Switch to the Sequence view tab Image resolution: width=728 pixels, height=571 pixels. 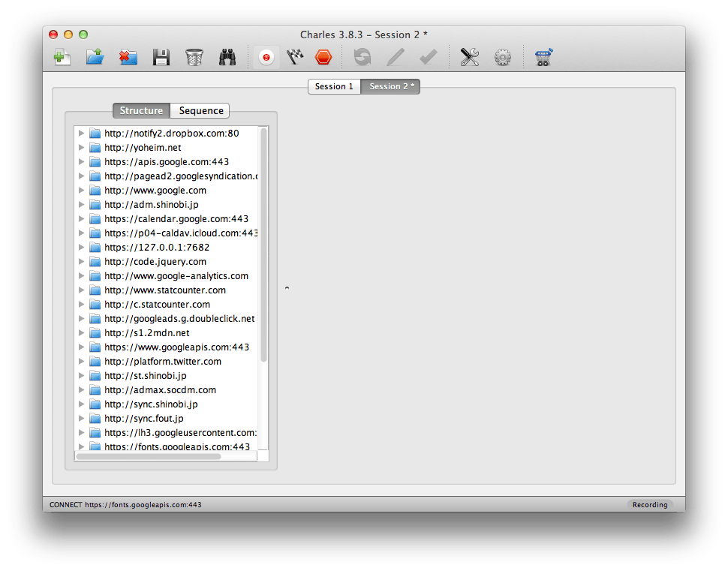click(200, 110)
